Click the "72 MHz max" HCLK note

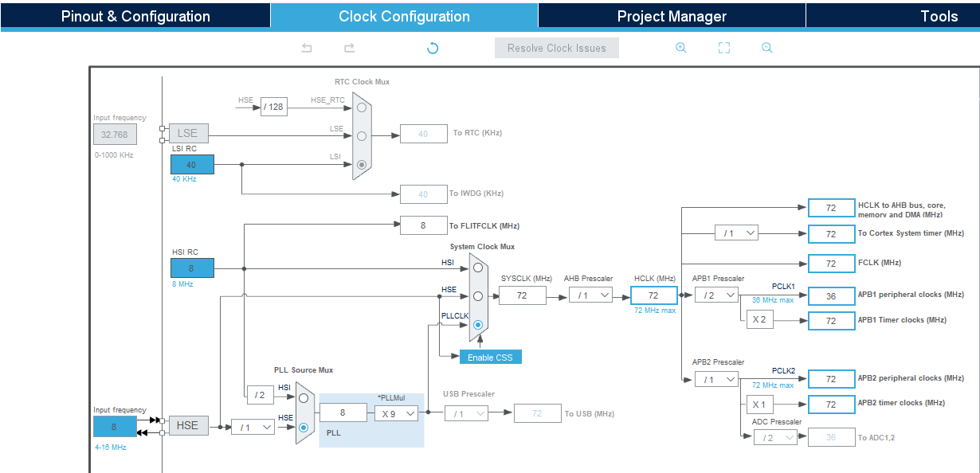654,311
